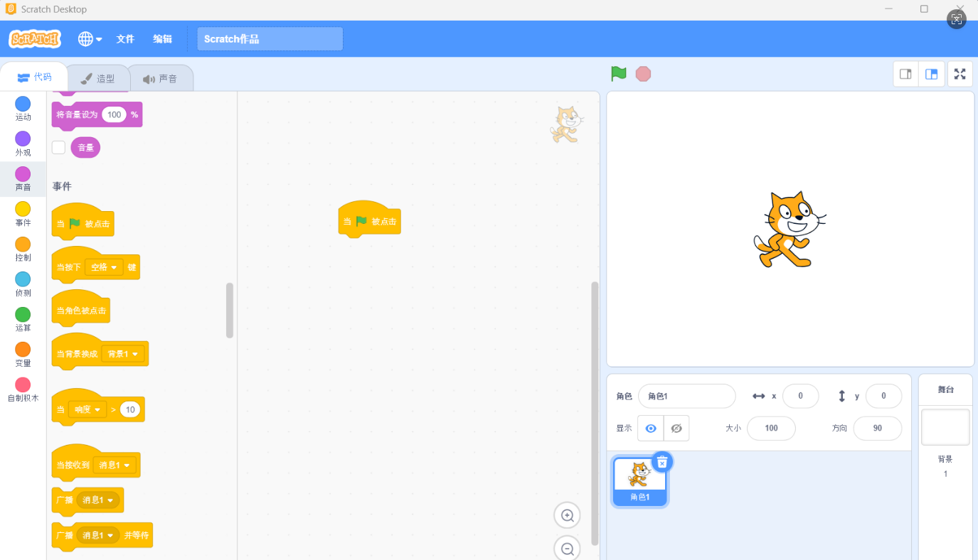Screen dimensions: 978x560
Task: Open the 文件 (File) menu
Action: pos(124,39)
